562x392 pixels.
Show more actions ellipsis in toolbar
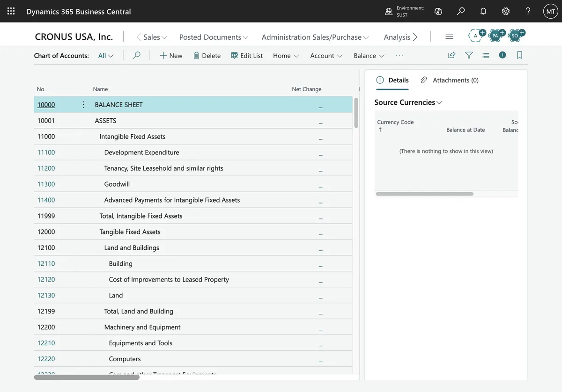[399, 55]
